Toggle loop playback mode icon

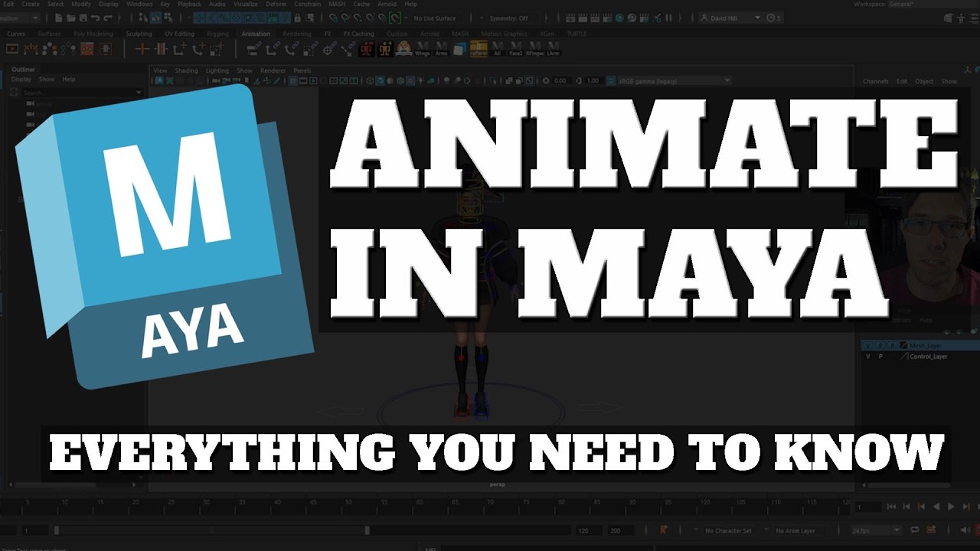915,530
